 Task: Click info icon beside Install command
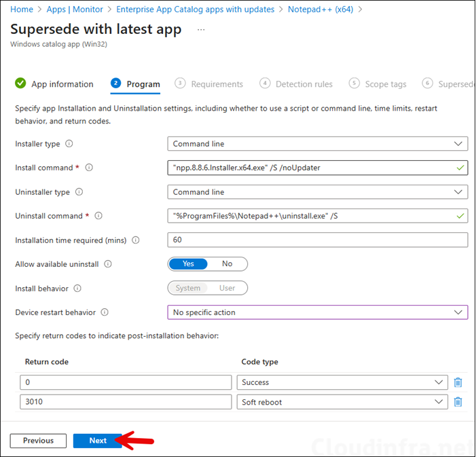pos(89,168)
